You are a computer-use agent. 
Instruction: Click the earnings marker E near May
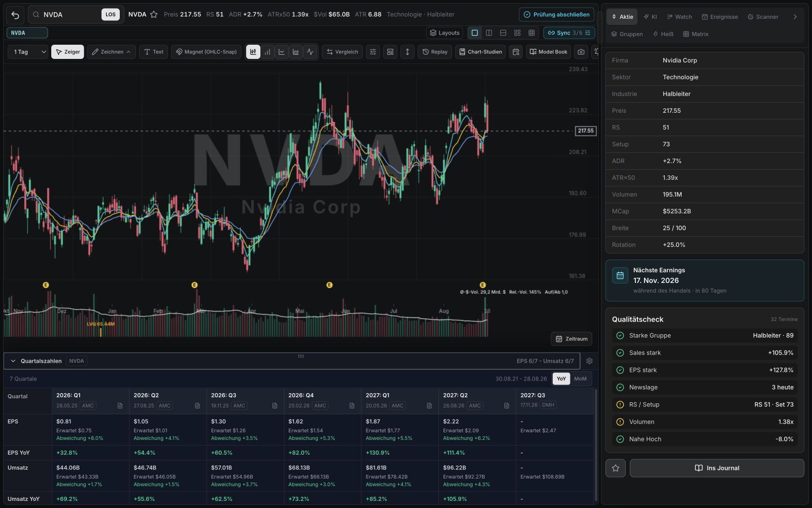[x=329, y=285]
